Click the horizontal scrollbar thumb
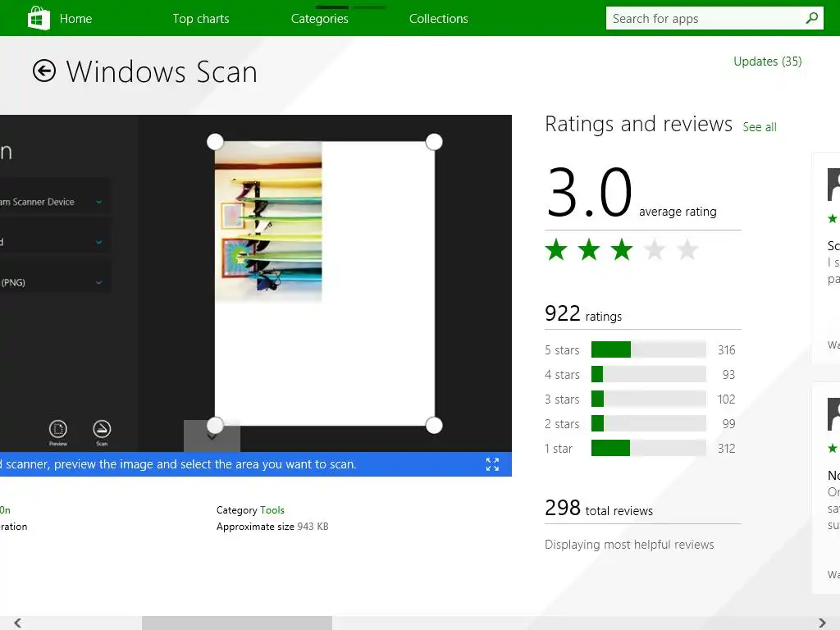This screenshot has width=840, height=630. click(x=237, y=623)
